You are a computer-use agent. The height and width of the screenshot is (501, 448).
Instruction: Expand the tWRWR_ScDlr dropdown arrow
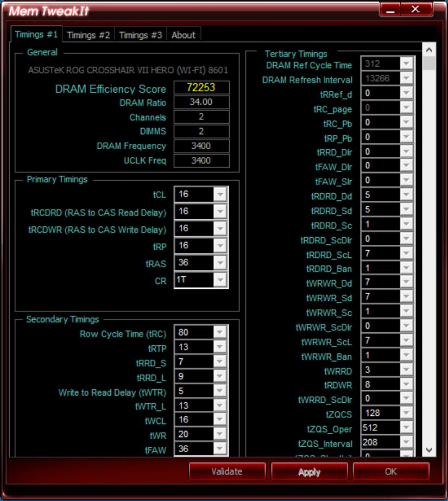point(407,326)
